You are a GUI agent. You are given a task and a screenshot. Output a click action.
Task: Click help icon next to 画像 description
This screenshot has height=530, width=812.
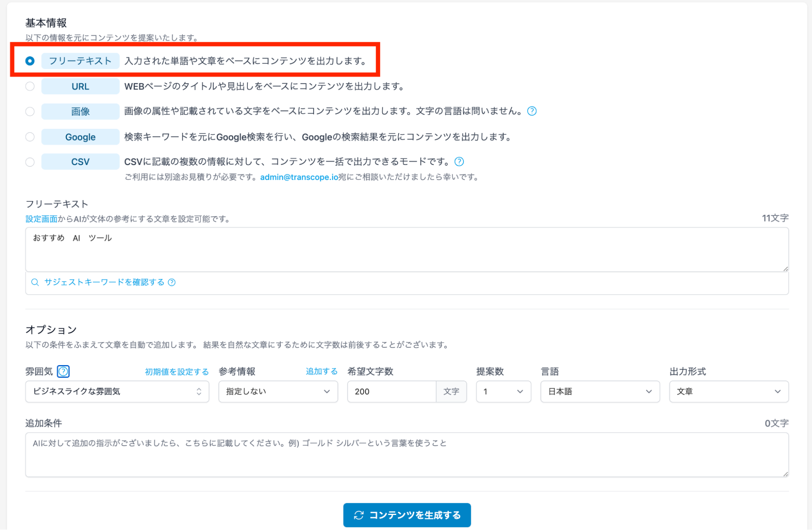(532, 111)
